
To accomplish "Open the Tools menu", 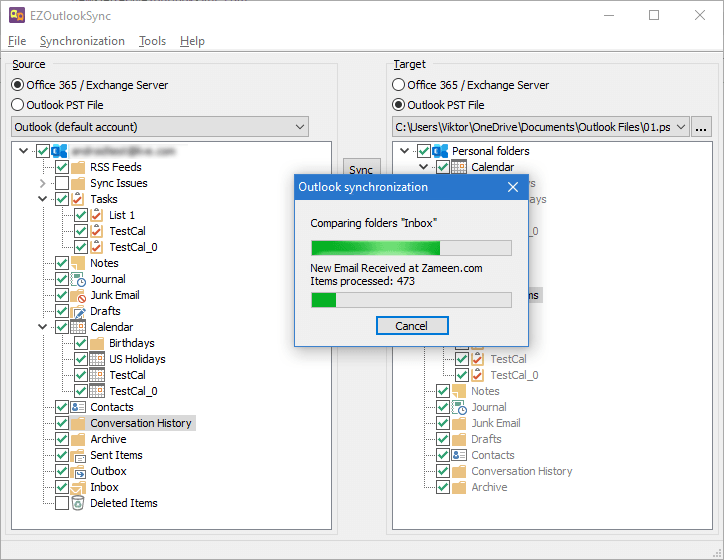I will 152,41.
